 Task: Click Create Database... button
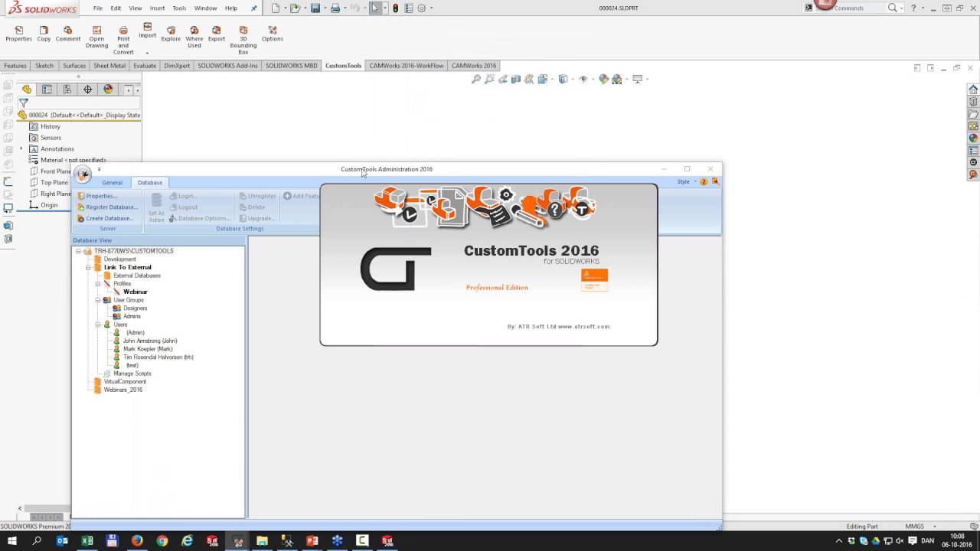(105, 218)
